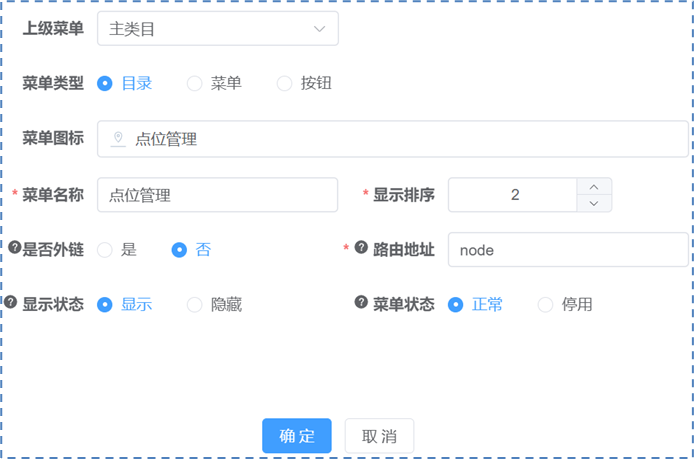Focus the 菜单名称 input field
This screenshot has height=459, width=694.
[x=217, y=195]
